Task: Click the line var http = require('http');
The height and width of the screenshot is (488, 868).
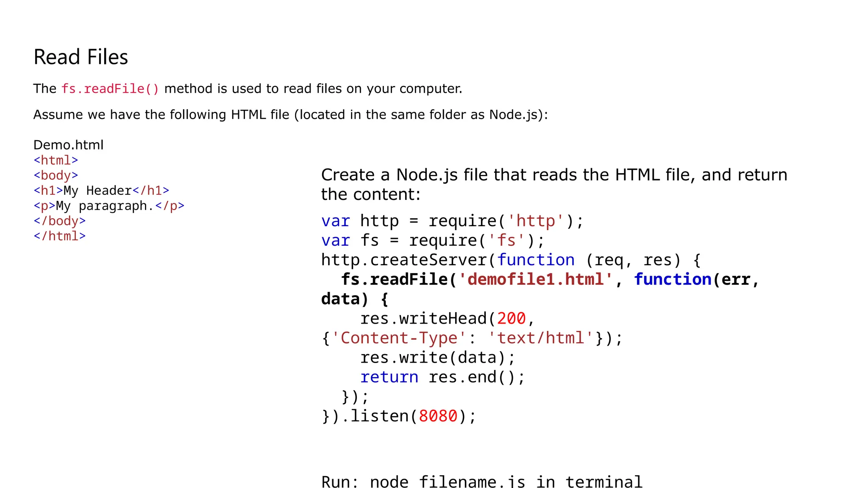Action: click(x=452, y=221)
